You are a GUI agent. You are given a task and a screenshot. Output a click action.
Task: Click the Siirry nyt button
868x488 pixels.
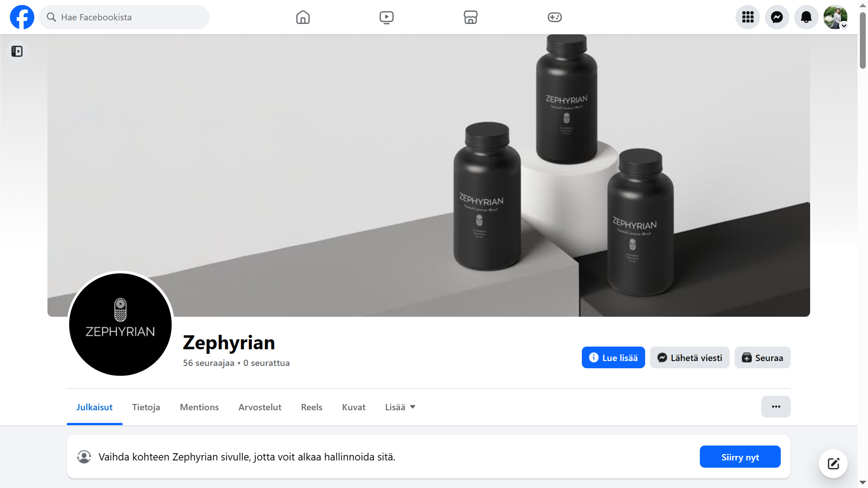click(740, 457)
